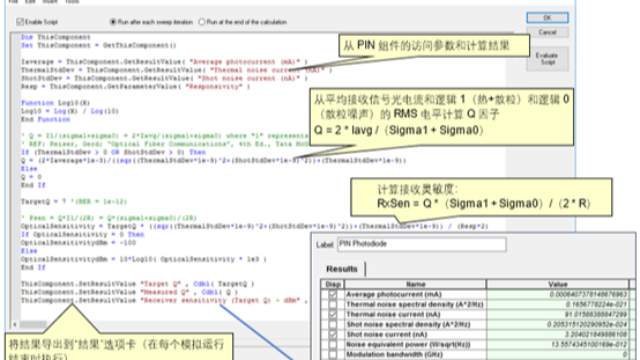This screenshot has width=640, height=360.
Task: Select Run after each sweep iteration
Action: pos(113,22)
